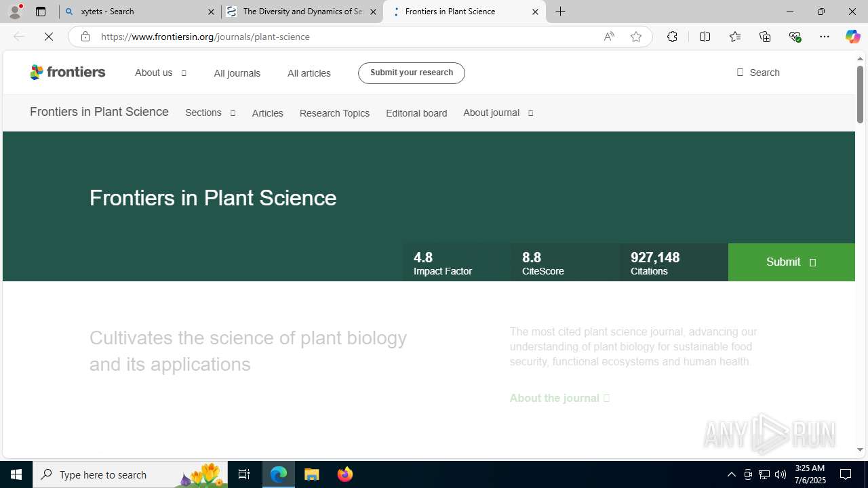868x488 pixels.
Task: Add this page to favorites
Action: click(636, 37)
